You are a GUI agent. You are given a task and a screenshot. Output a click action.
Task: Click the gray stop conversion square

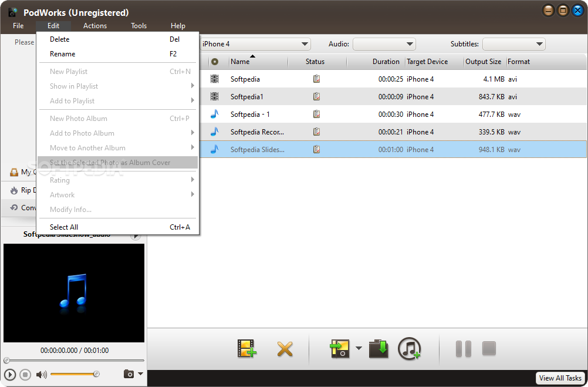[489, 348]
